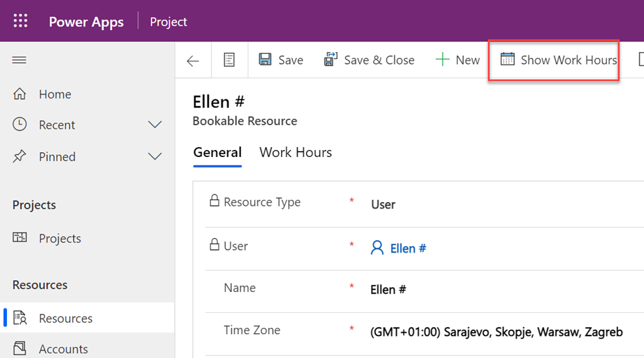Open Recent items in sidebar
This screenshot has width=644, height=358.
[57, 125]
